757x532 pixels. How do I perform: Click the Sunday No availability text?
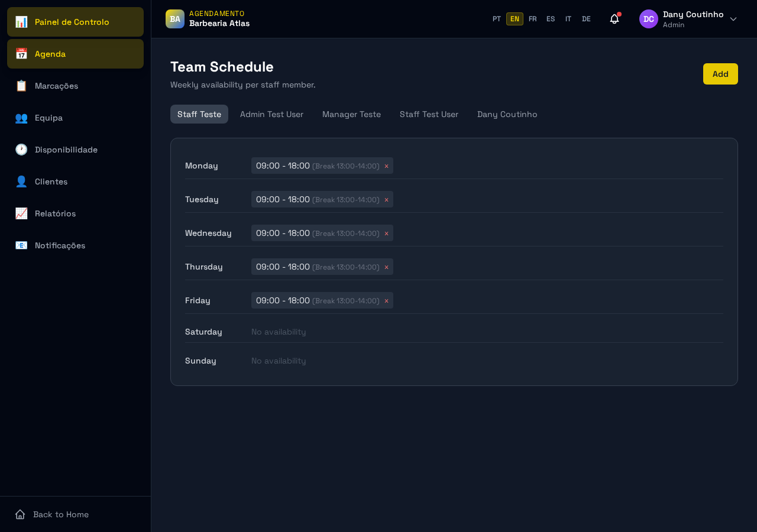(x=279, y=361)
